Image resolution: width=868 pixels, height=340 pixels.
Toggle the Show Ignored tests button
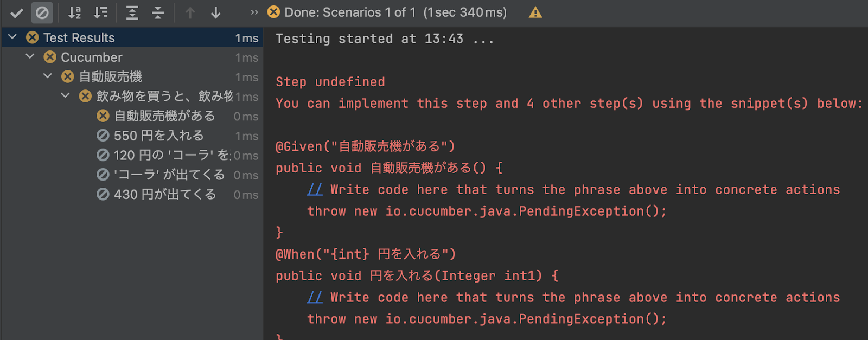pos(42,12)
